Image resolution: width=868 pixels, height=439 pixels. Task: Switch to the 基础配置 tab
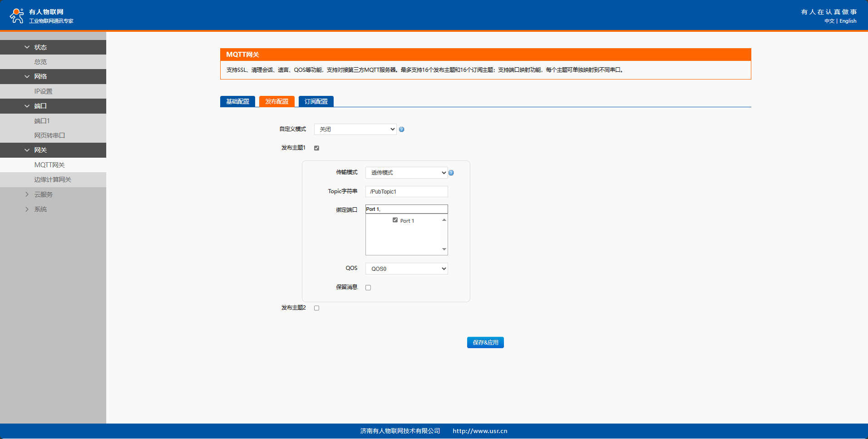coord(237,101)
